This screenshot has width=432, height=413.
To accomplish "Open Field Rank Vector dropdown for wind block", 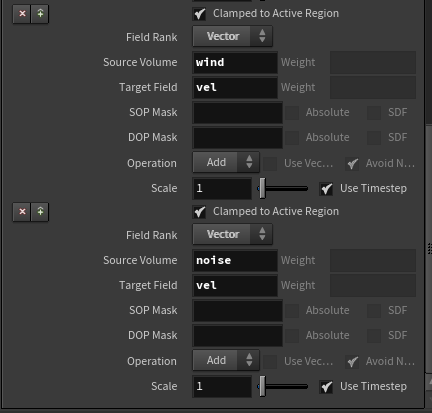I will 232,36.
